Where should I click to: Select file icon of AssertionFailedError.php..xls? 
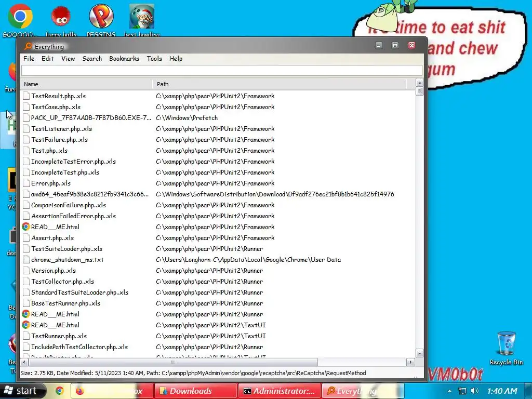tap(26, 216)
